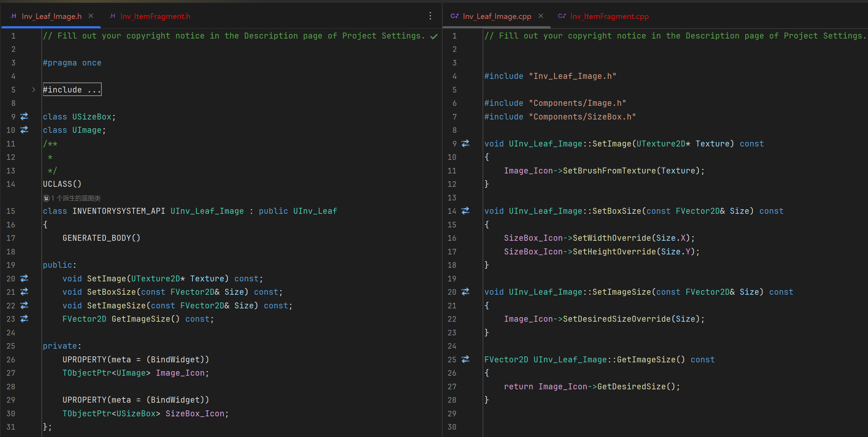Viewport: 868px width, 437px height.
Task: Open the left editor tab options menu
Action: (430, 16)
